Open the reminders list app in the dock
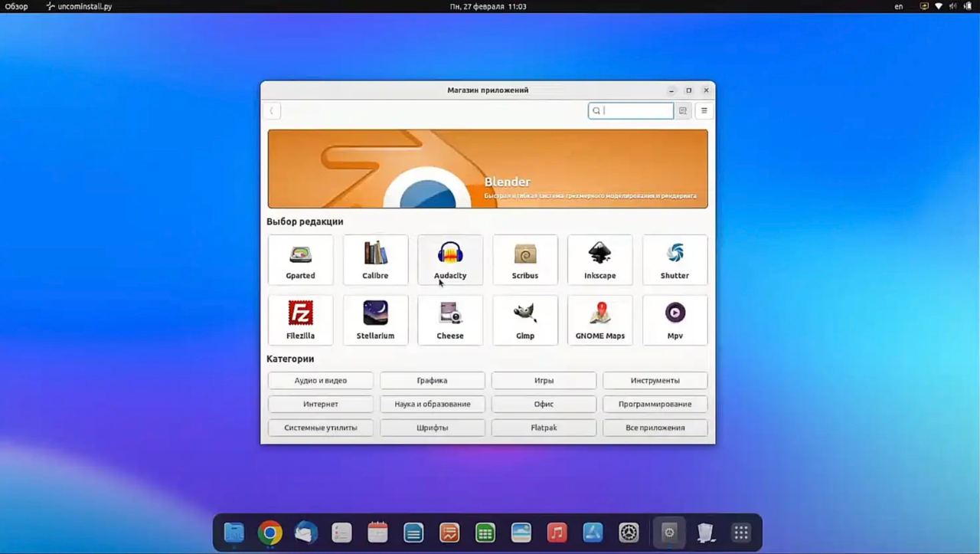 tap(341, 533)
